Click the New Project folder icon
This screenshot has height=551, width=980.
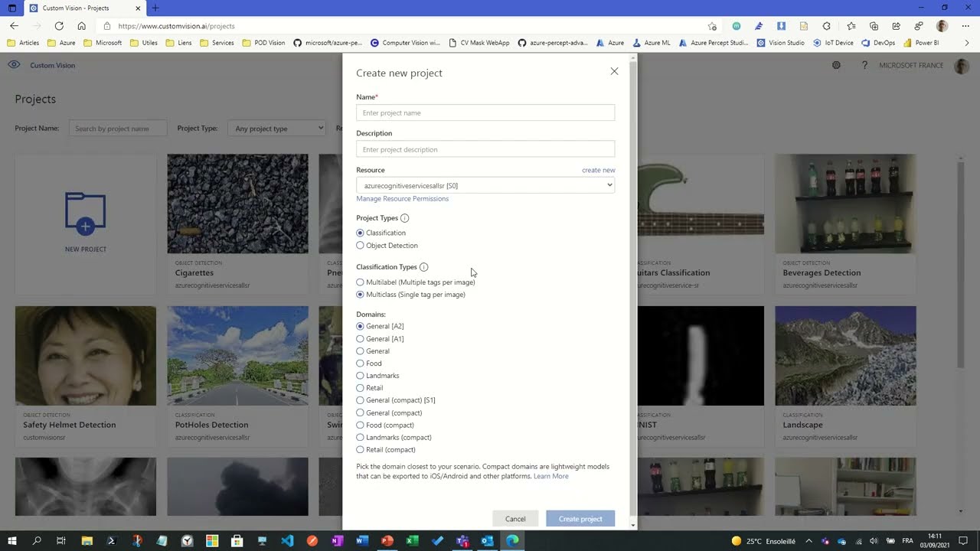click(85, 213)
